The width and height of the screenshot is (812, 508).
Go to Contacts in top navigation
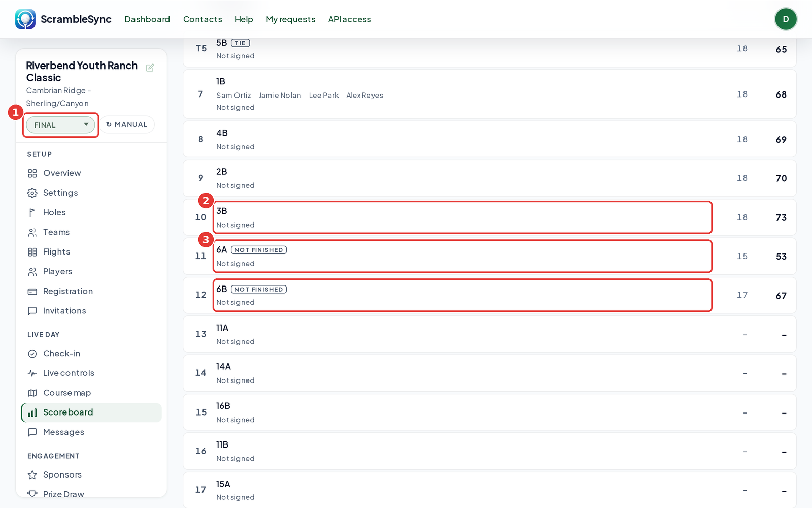pos(202,19)
